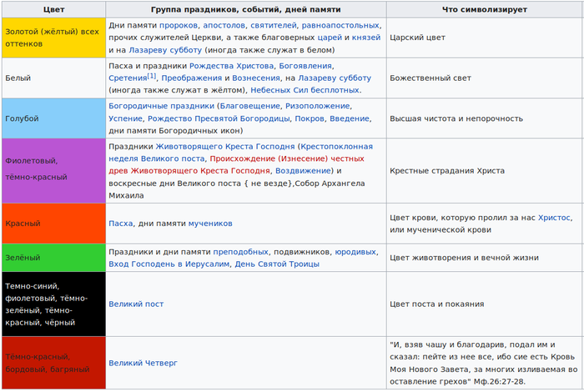Click the «апостолов» link

(x=229, y=26)
